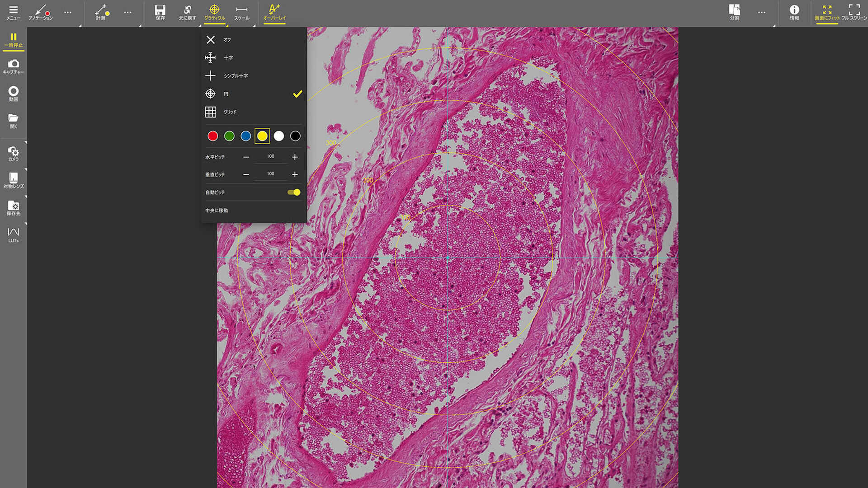Click move to center button
The width and height of the screenshot is (868, 488).
(x=217, y=211)
